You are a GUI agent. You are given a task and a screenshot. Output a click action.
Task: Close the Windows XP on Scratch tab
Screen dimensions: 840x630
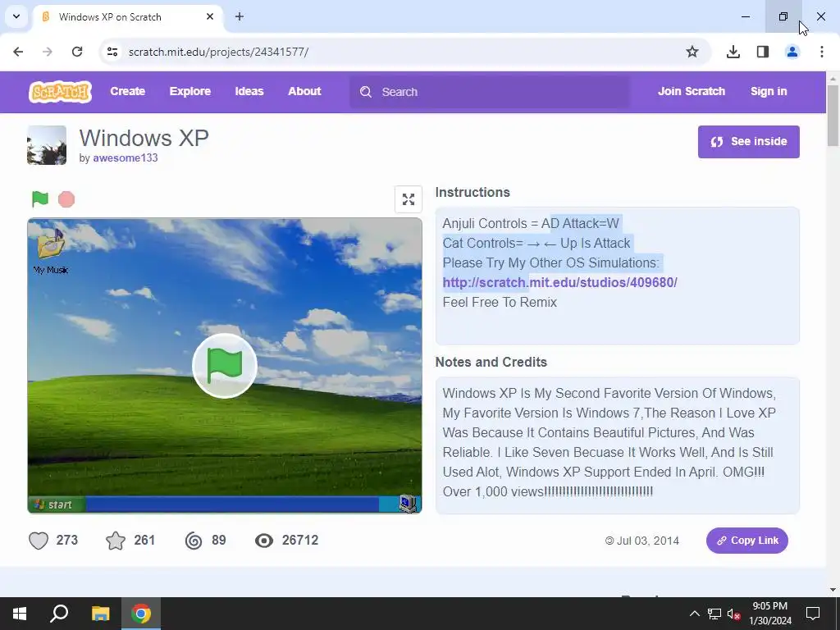point(210,16)
